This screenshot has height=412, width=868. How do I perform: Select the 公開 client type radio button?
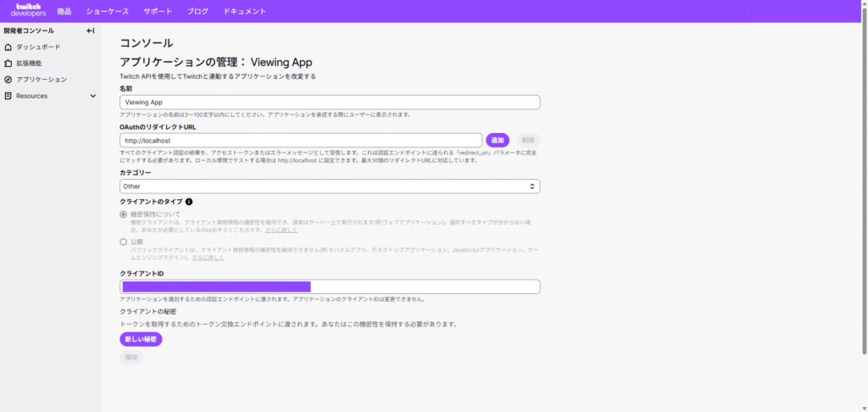pyautogui.click(x=124, y=242)
